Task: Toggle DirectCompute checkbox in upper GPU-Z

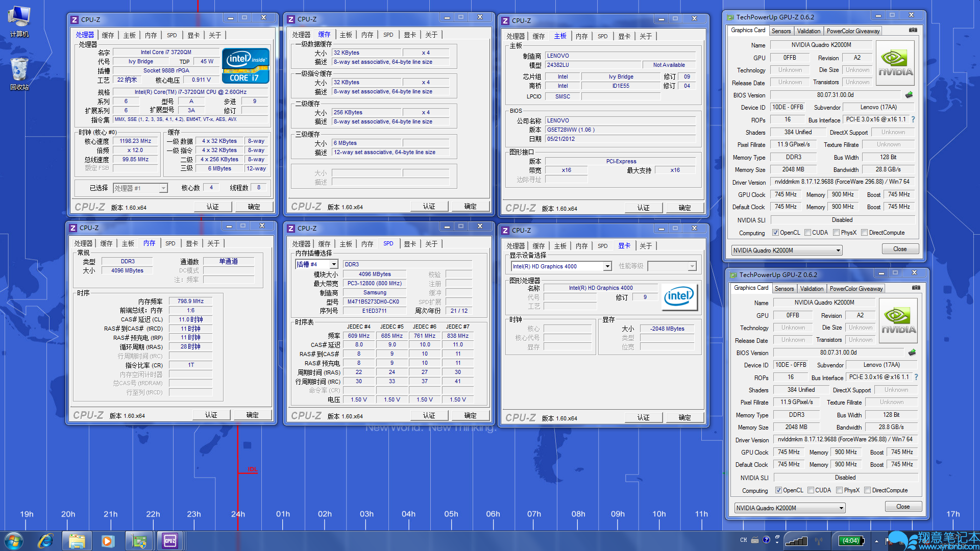Action: tap(864, 233)
